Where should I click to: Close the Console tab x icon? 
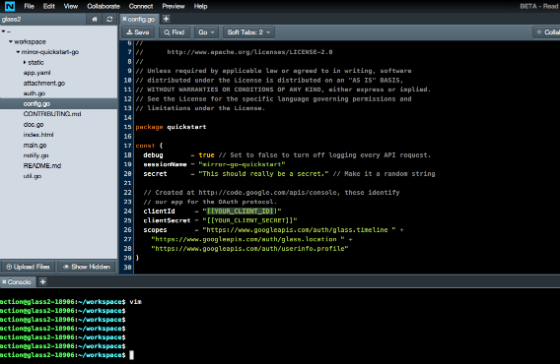tap(4, 282)
